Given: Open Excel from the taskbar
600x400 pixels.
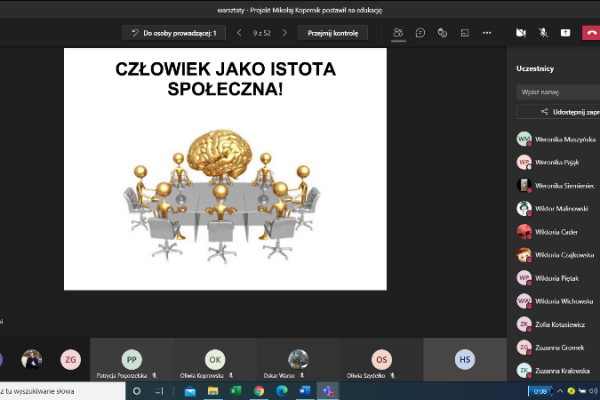Looking at the screenshot, I should [x=236, y=391].
